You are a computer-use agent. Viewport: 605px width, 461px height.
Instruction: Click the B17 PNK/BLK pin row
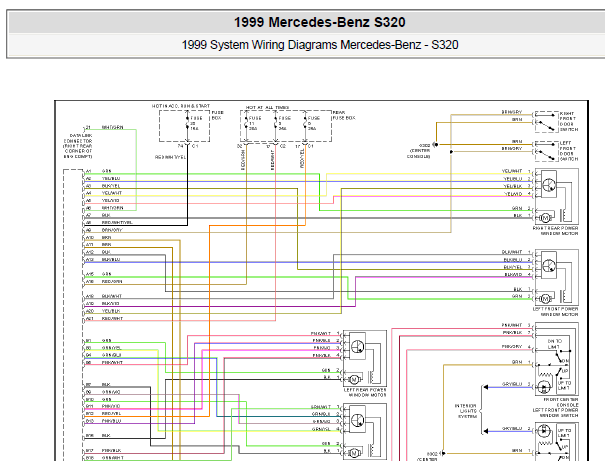pyautogui.click(x=103, y=450)
